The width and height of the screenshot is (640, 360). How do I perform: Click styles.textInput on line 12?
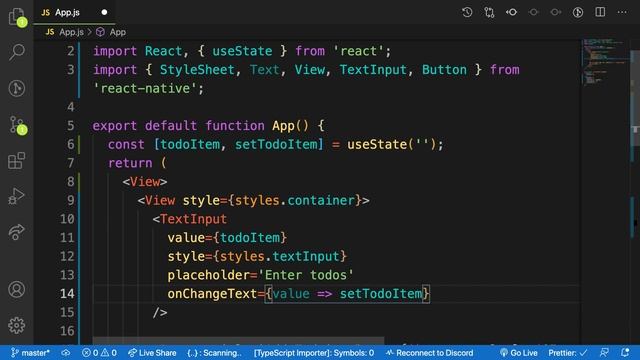[280, 256]
